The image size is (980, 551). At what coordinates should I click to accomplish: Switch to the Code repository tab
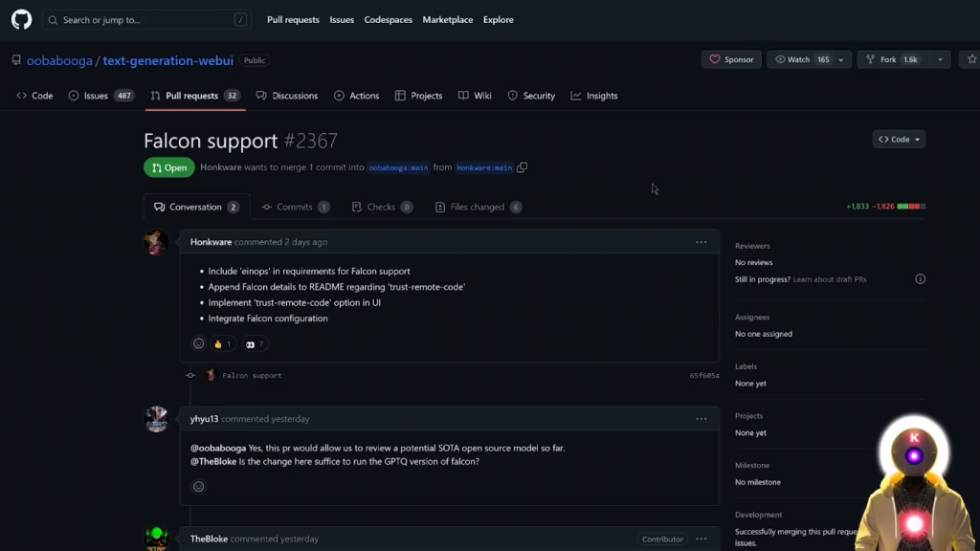[x=35, y=96]
